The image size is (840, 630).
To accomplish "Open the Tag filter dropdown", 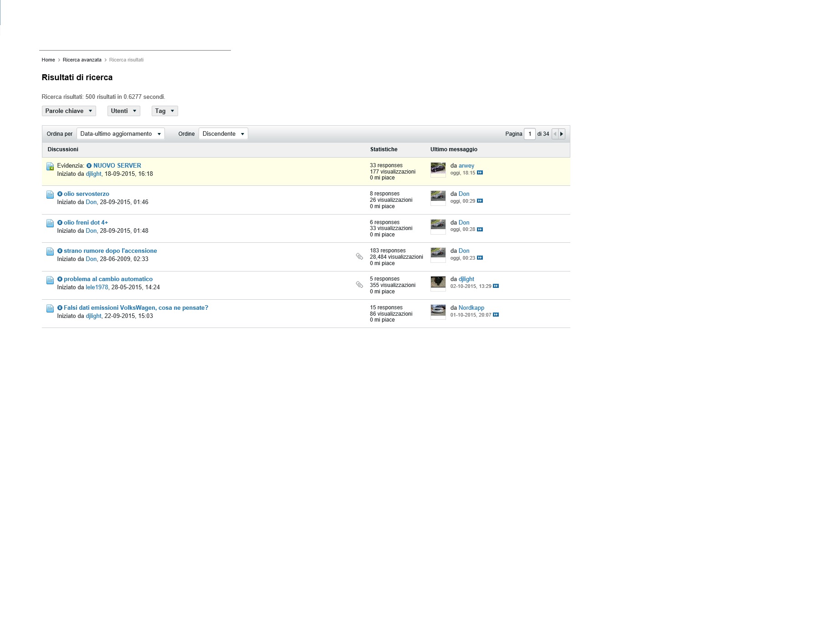I will tap(164, 111).
